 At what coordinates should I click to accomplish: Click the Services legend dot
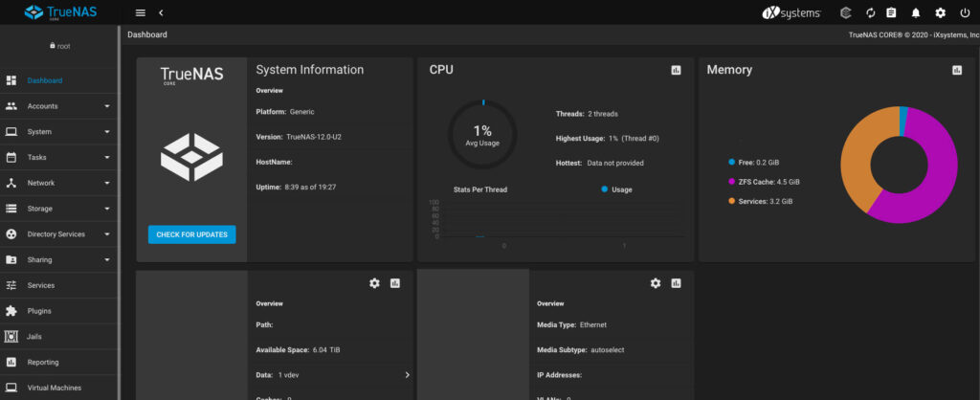[731, 201]
